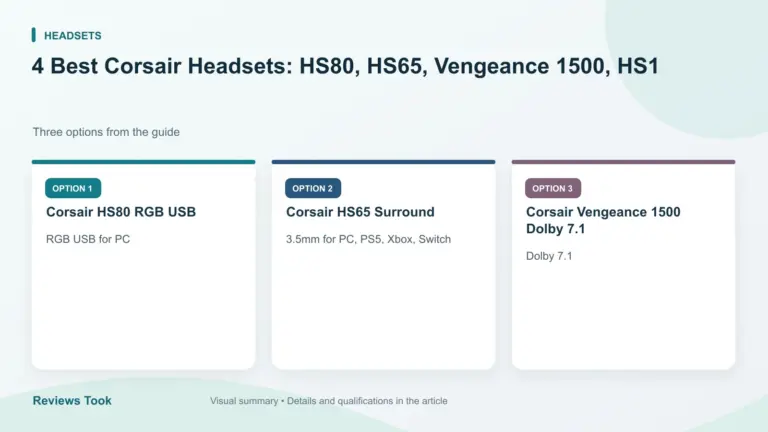Select the Corsair HS80 RGB USB title
Image resolution: width=768 pixels, height=432 pixels.
point(121,212)
